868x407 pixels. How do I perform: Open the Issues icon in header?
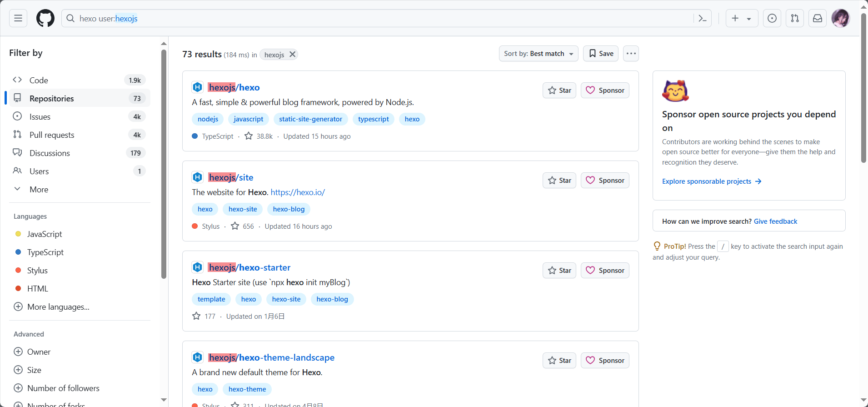click(772, 18)
